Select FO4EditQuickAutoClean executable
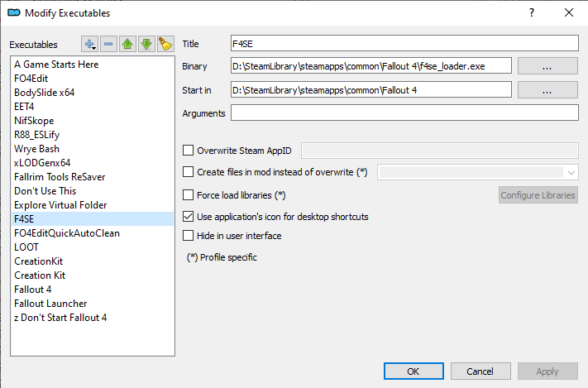This screenshot has height=388, width=588. pyautogui.click(x=93, y=233)
